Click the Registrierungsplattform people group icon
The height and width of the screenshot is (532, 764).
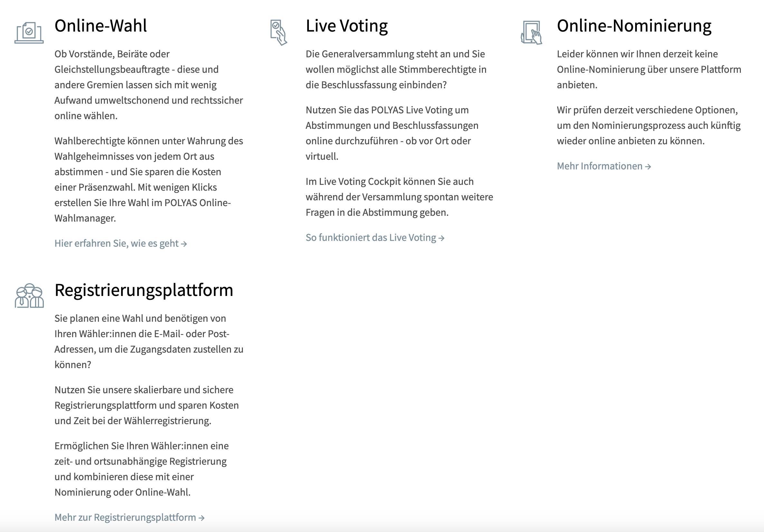29,296
